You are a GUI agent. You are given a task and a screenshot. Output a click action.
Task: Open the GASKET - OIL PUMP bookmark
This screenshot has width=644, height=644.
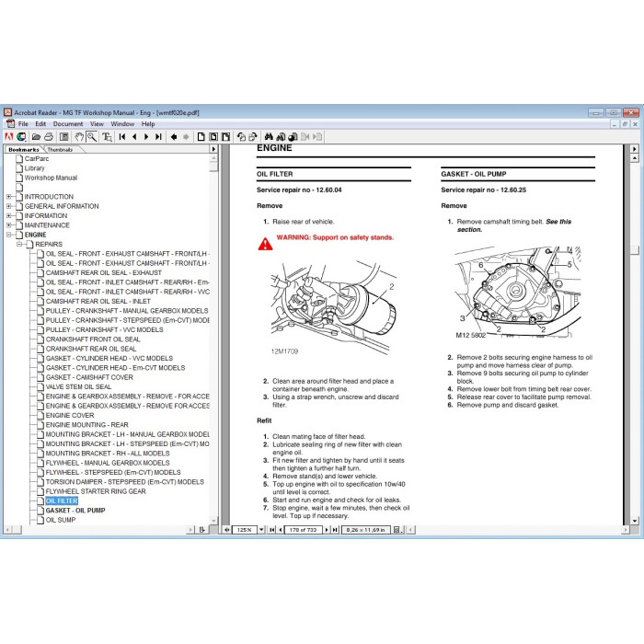click(75, 511)
